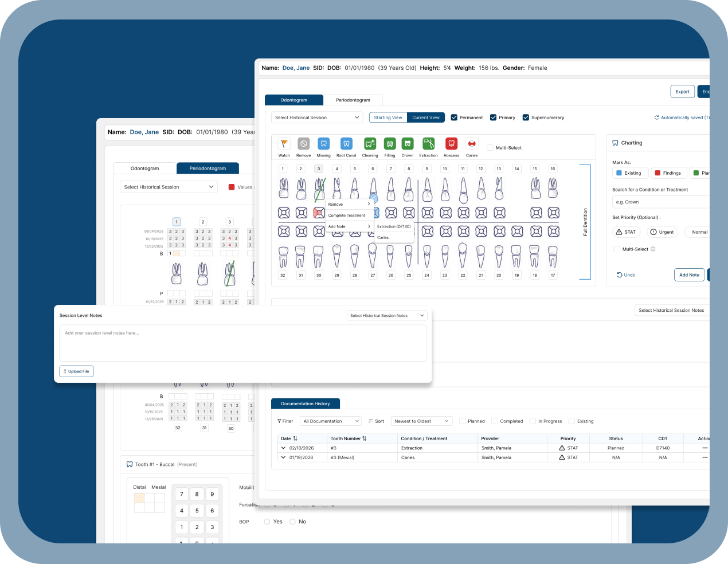Select the Caries tool icon
728x564 pixels.
coord(472,143)
